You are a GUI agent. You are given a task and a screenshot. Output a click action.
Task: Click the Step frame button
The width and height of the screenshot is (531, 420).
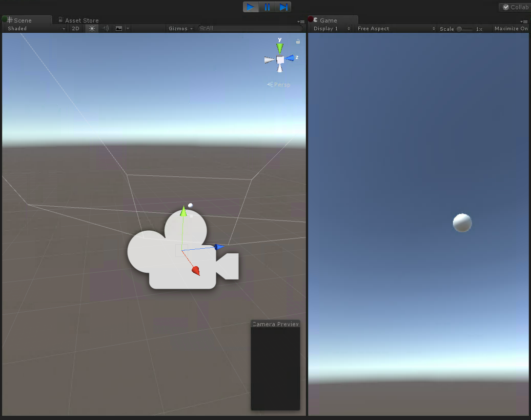coord(283,7)
